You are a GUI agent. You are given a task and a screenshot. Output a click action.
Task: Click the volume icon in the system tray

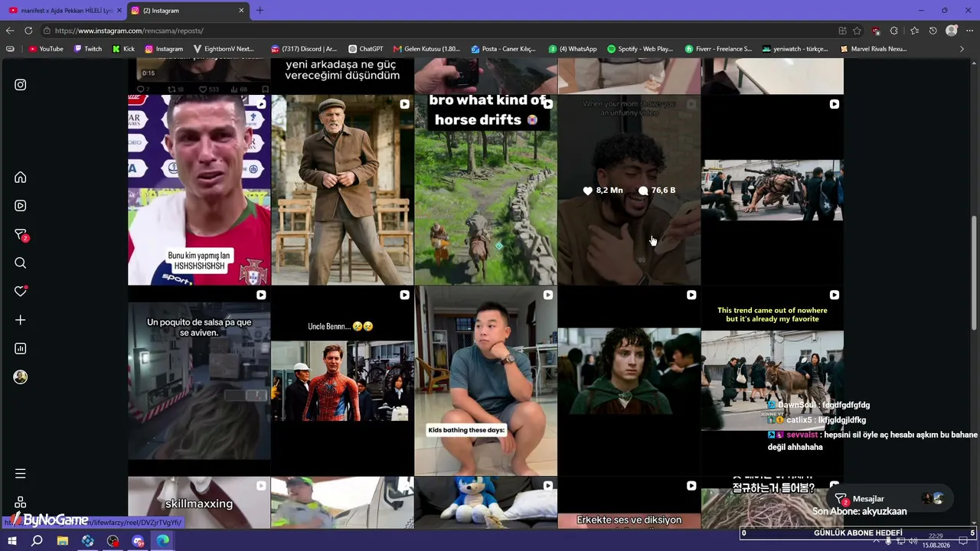[913, 541]
